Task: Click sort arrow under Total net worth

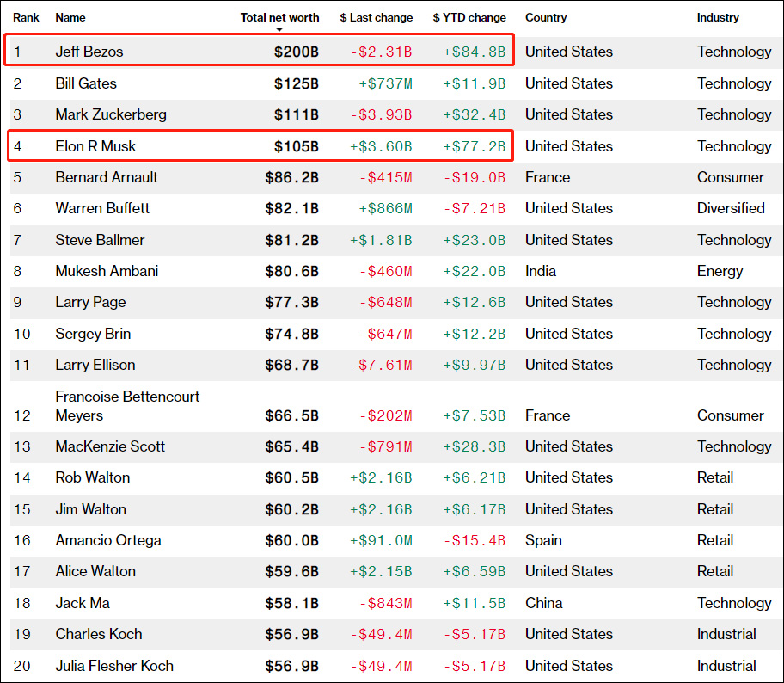Action: 279,29
